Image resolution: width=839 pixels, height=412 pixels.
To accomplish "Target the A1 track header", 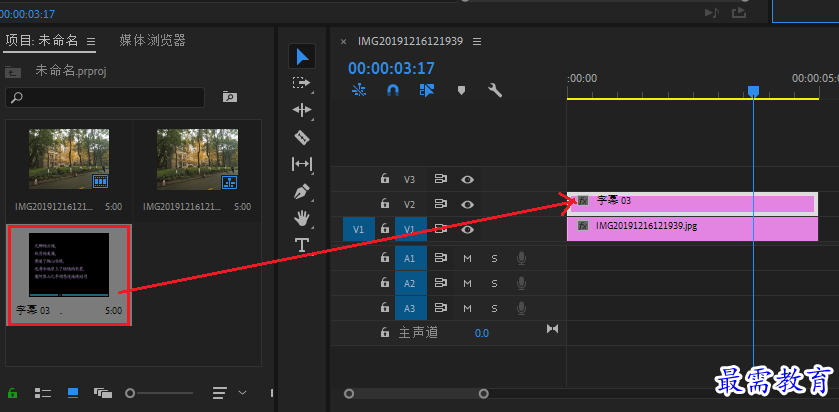I will coord(410,258).
